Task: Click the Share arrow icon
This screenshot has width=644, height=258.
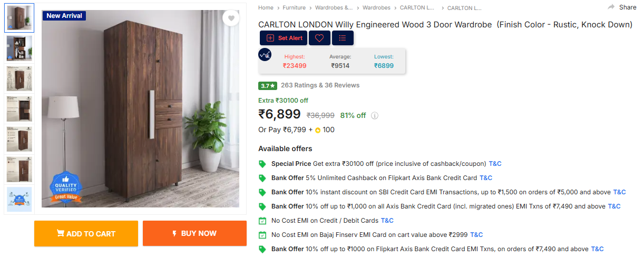Action: (611, 7)
